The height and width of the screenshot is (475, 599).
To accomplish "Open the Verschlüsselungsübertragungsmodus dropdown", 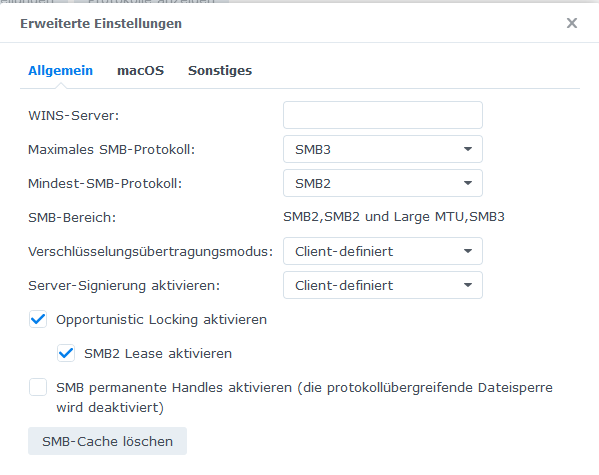I will click(x=383, y=251).
